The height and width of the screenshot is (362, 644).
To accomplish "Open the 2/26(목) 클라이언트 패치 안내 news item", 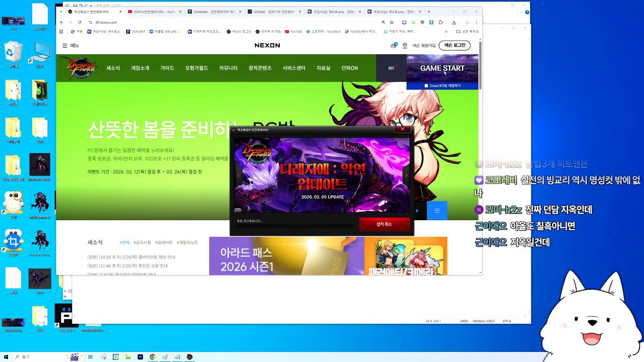I will [x=131, y=257].
